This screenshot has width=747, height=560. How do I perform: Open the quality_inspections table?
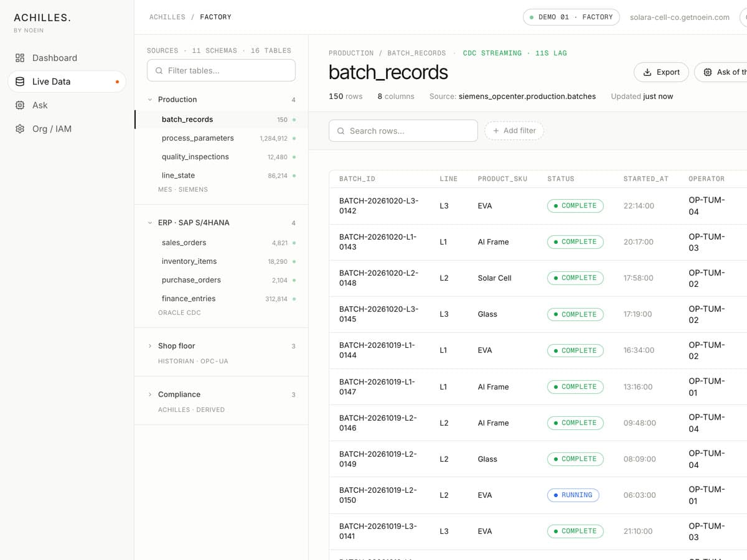click(x=221, y=157)
